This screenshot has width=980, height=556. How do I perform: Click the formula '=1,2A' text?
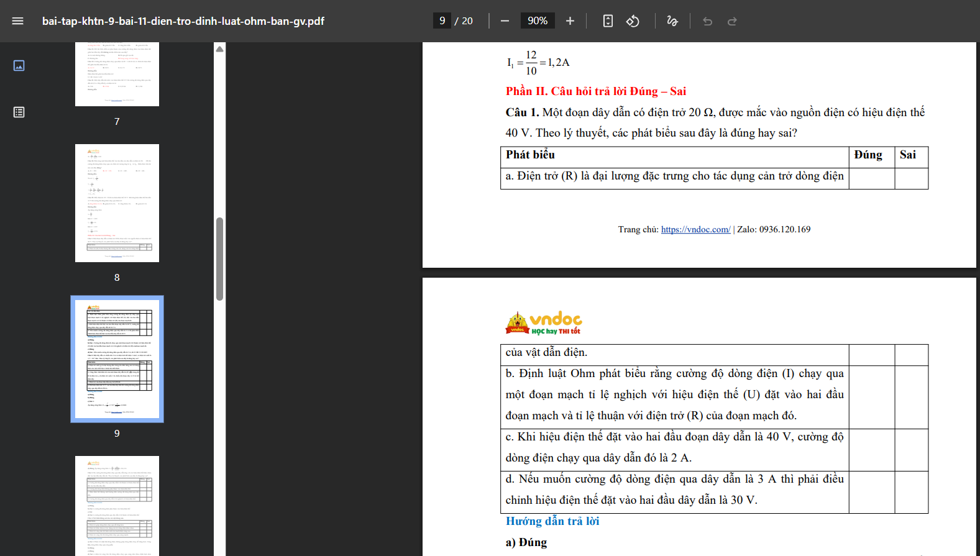tap(554, 62)
